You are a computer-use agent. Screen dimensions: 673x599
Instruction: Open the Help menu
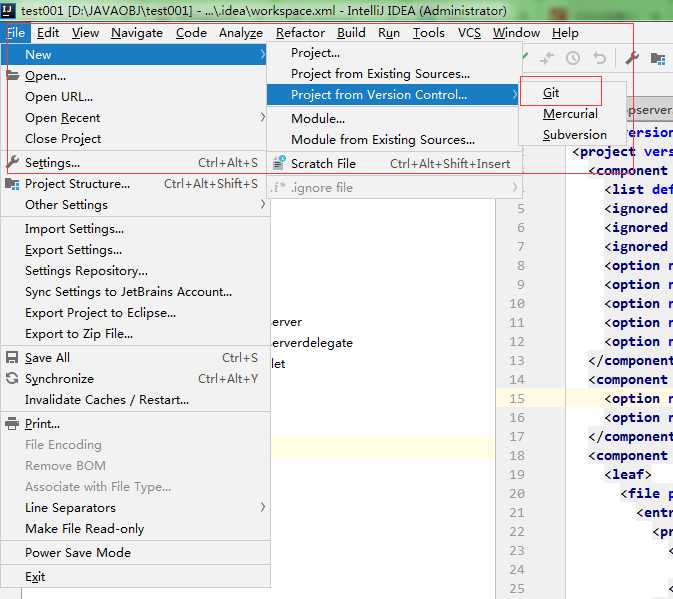click(x=565, y=33)
